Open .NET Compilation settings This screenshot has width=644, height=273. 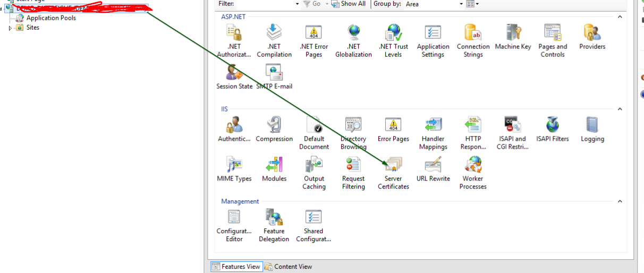coord(274,41)
